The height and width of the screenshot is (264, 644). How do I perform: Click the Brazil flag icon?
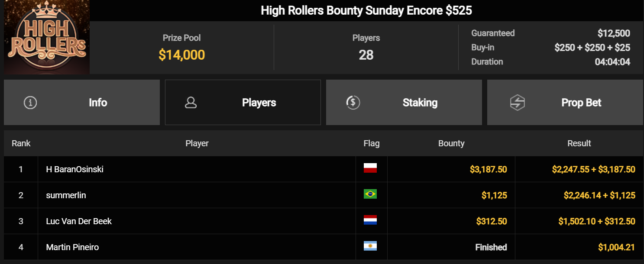point(370,194)
